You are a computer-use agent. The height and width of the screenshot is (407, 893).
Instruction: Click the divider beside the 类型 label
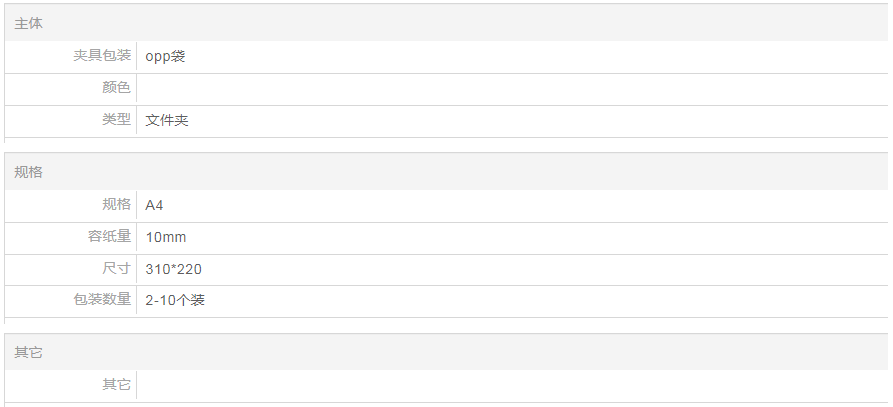point(137,120)
